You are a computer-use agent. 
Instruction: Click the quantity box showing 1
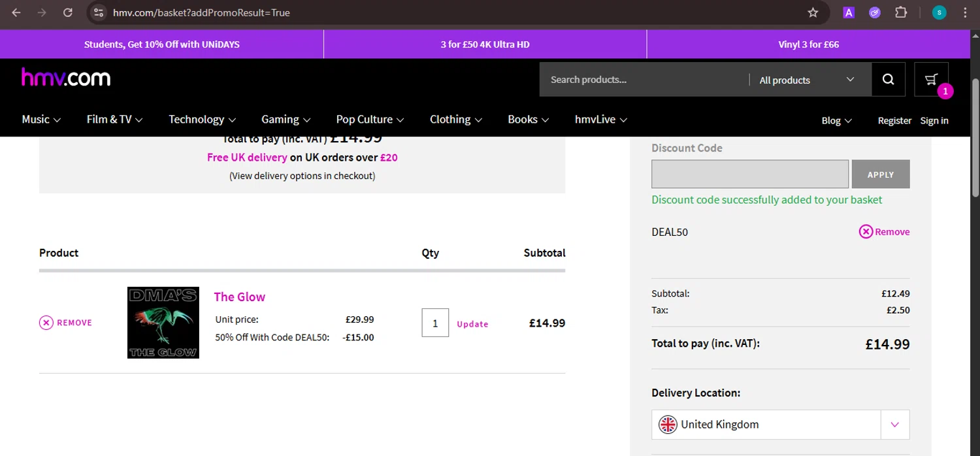coord(435,323)
